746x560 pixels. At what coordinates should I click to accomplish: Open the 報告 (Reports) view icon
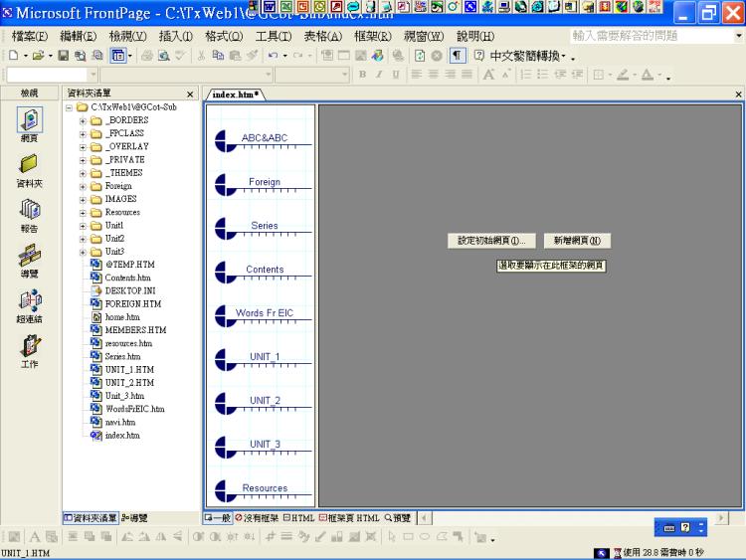point(29,212)
